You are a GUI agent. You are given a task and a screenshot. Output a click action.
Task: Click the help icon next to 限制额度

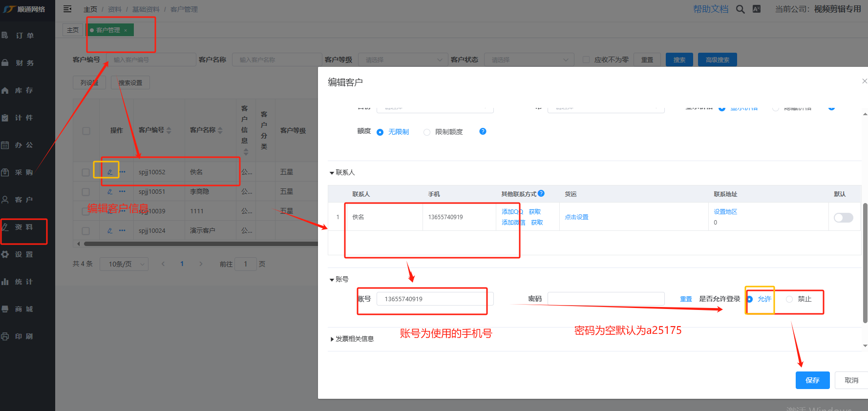pyautogui.click(x=483, y=131)
